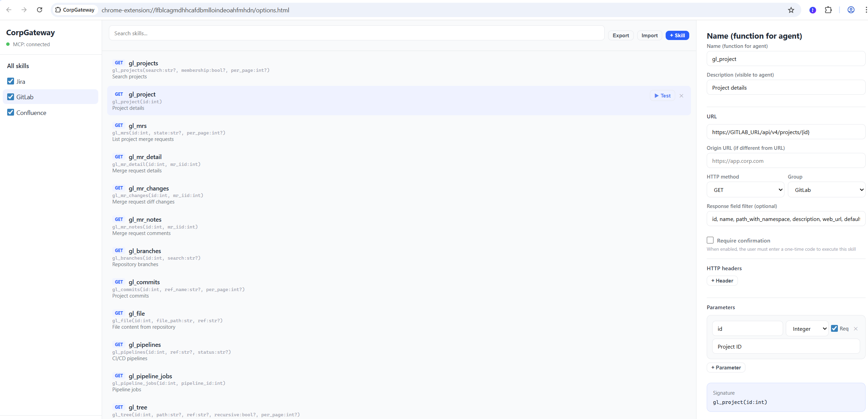Image resolution: width=868 pixels, height=419 pixels.
Task: Click the Import button
Action: [x=650, y=36]
